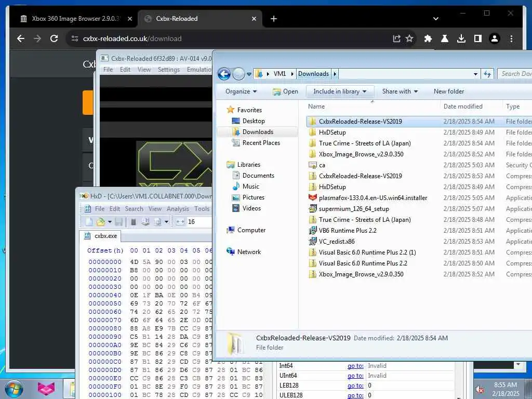Click the Explorer Back arrow button
The width and height of the screenshot is (532, 399).
click(x=224, y=74)
